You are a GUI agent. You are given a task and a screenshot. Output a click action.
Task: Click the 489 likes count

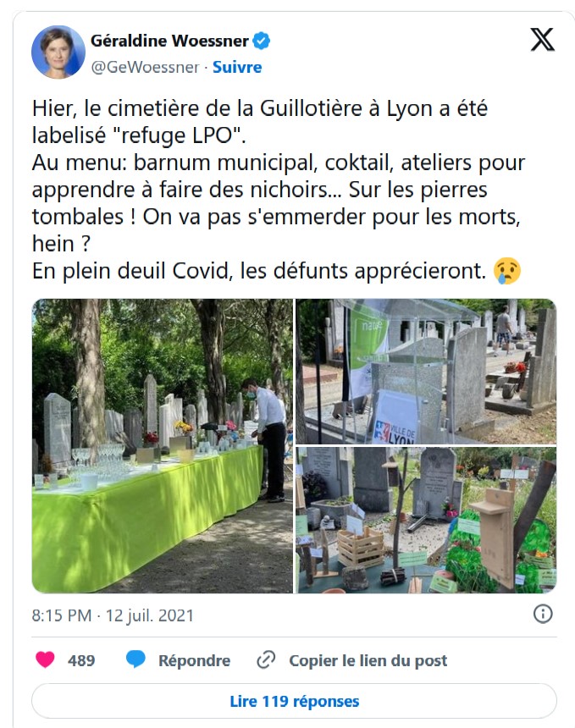[81, 660]
